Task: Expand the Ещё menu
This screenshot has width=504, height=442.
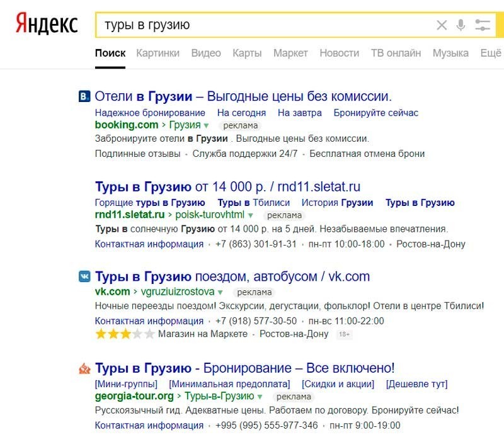Action: pos(491,53)
